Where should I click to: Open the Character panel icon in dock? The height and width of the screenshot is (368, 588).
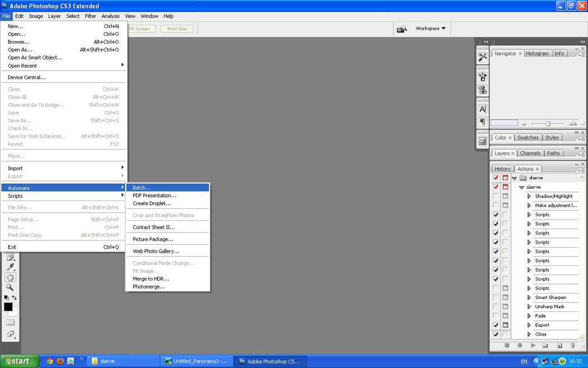click(482, 109)
